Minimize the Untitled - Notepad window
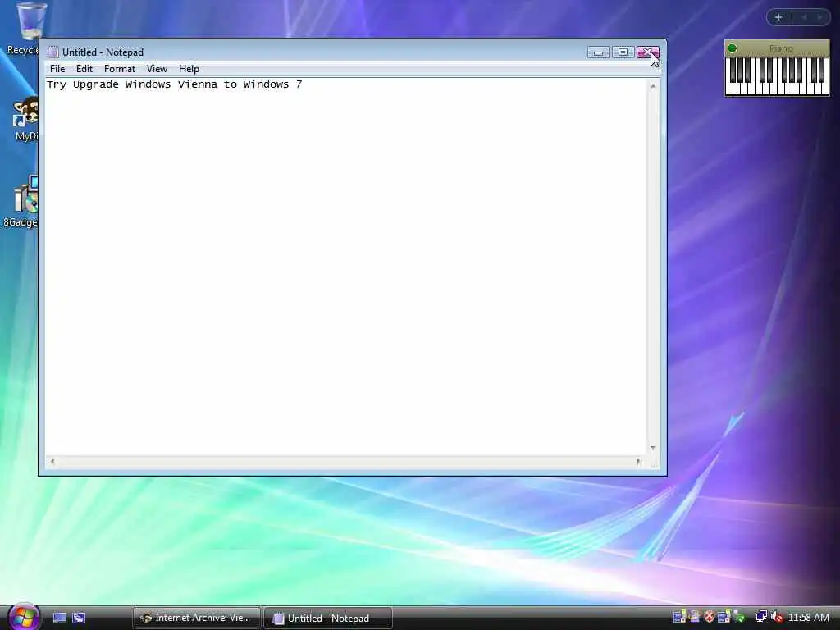 (598, 52)
